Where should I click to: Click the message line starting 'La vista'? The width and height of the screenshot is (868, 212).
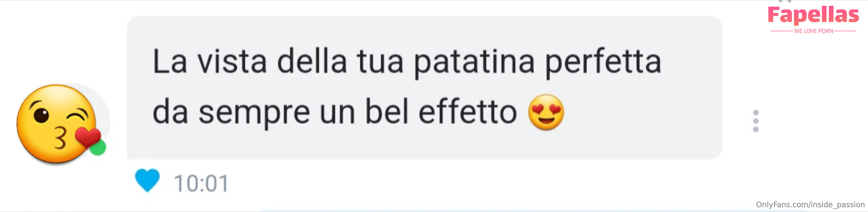(407, 62)
